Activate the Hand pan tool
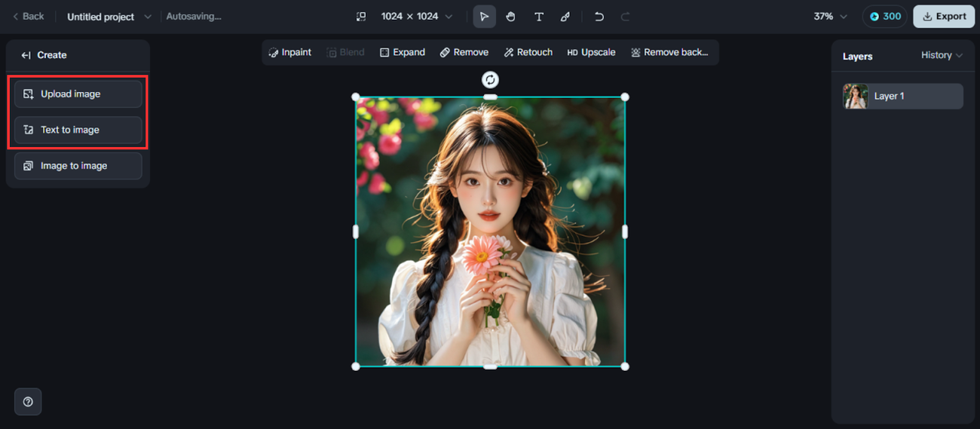Image resolution: width=980 pixels, height=429 pixels. click(511, 17)
